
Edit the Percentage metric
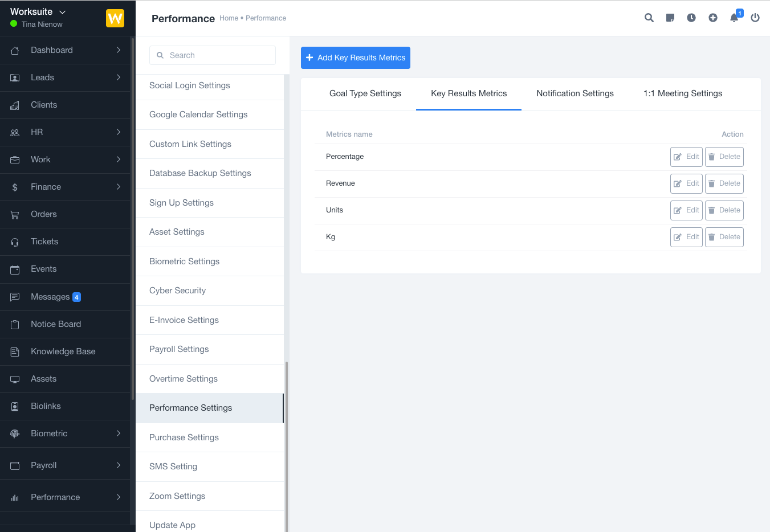pos(686,157)
